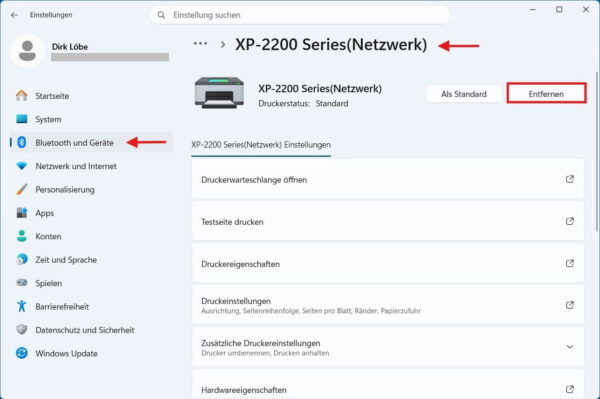Open Druckeinstellungen row
The width and height of the screenshot is (600, 399).
388,305
